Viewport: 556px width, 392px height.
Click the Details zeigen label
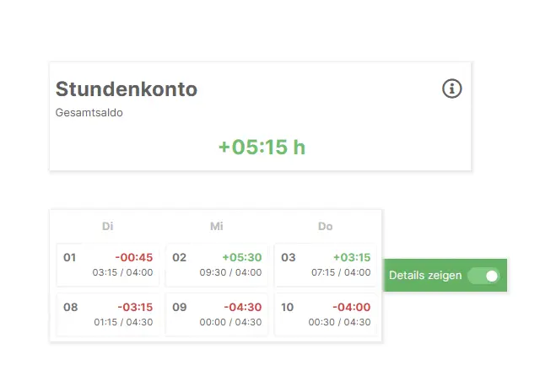[x=425, y=276]
